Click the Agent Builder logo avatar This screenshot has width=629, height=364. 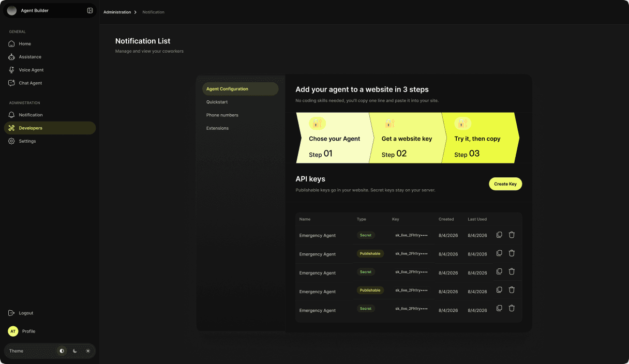click(12, 10)
